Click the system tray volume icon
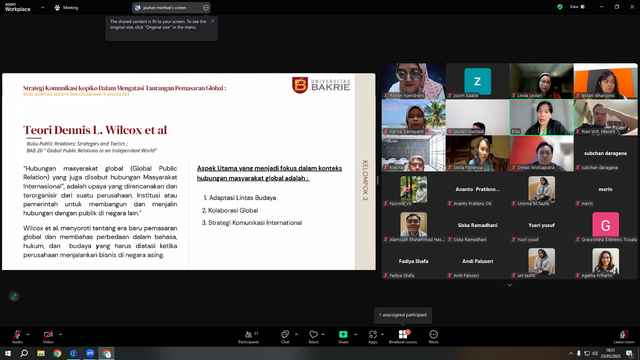This screenshot has width=640, height=360. click(x=595, y=353)
